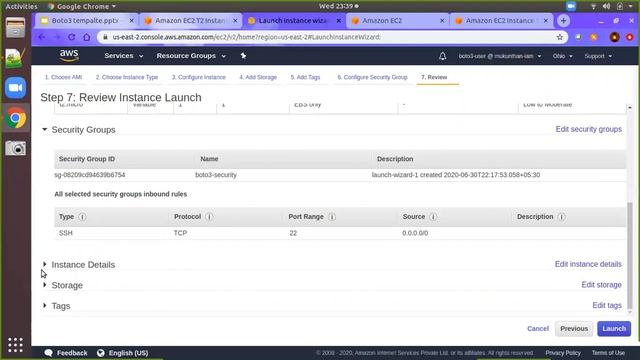Click the language globe icon

click(100, 353)
